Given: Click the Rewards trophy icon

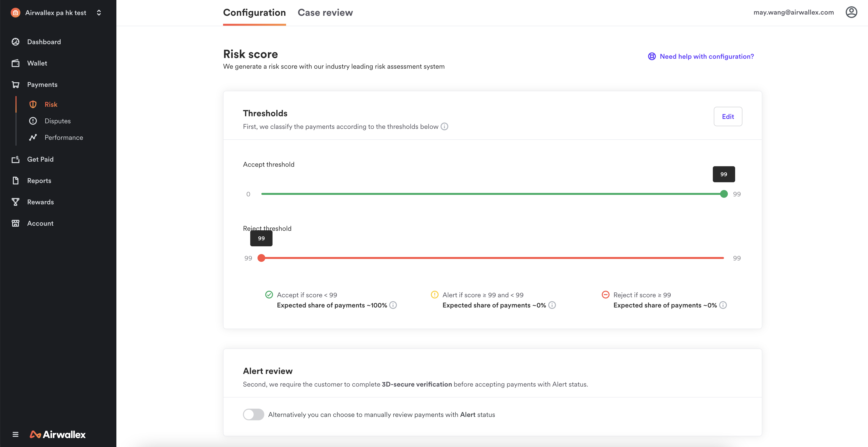Looking at the screenshot, I should coord(16,202).
